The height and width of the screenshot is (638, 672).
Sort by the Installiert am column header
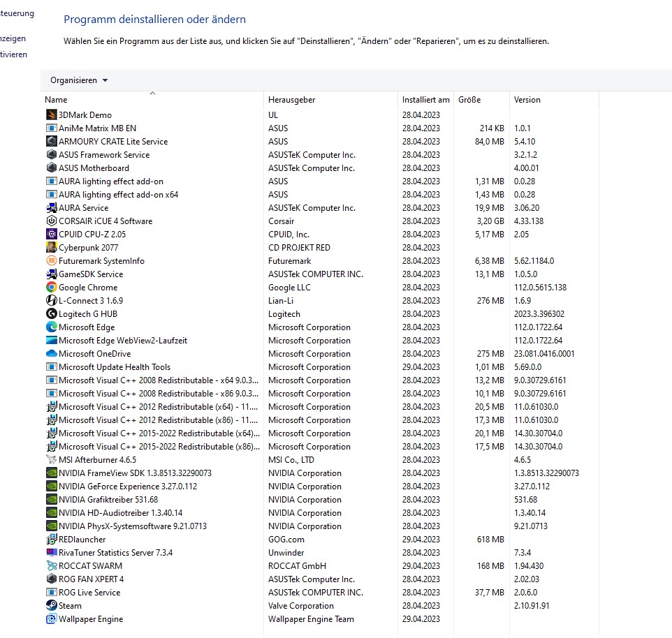pyautogui.click(x=425, y=100)
